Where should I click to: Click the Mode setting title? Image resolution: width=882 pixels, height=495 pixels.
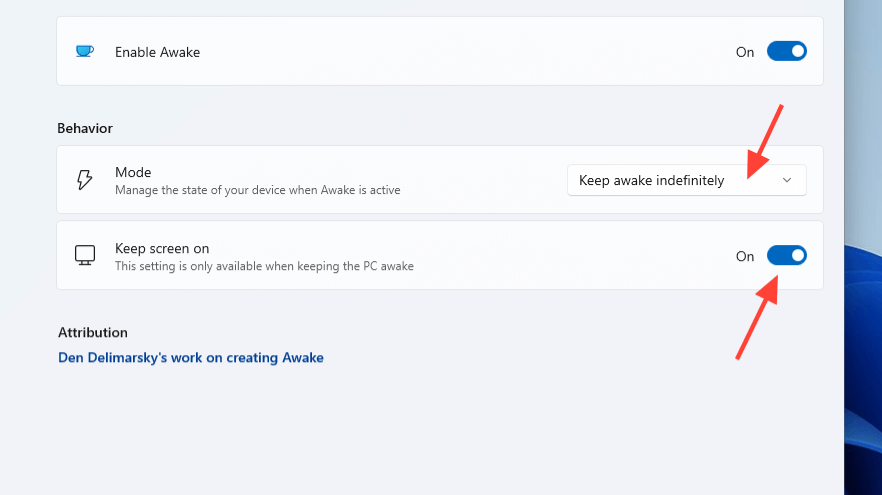click(x=133, y=172)
